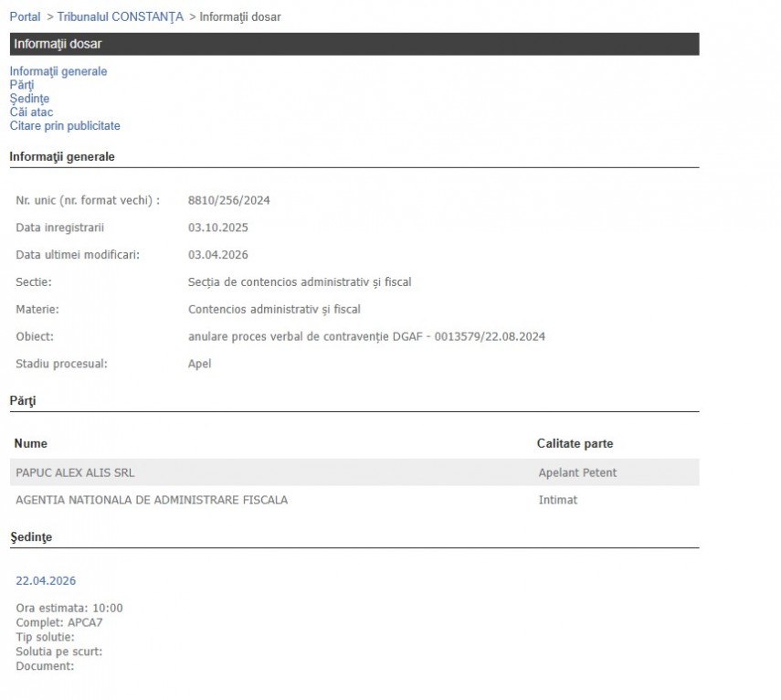Viewport: 781px width, 700px height.
Task: Click the Calitate parte column header
Action: click(x=575, y=443)
